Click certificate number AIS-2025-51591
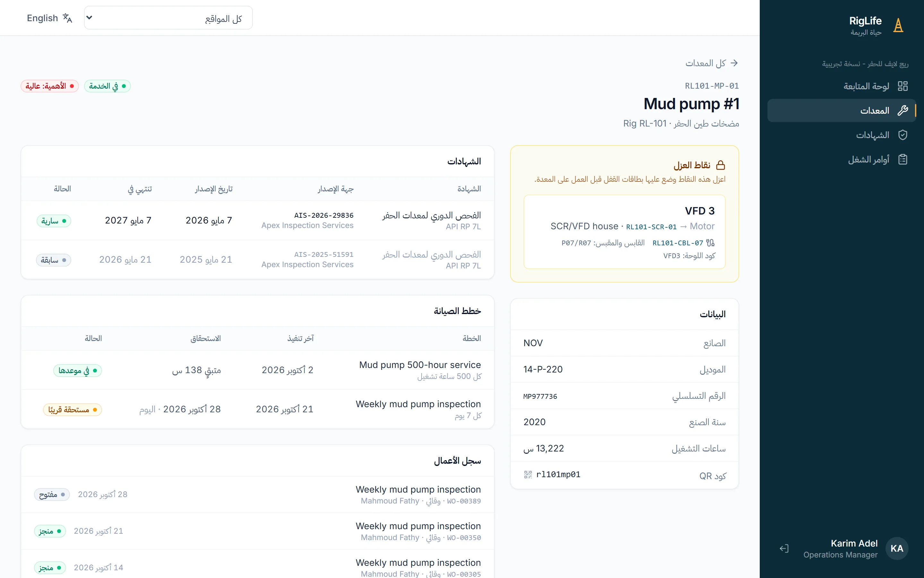 [x=324, y=254]
